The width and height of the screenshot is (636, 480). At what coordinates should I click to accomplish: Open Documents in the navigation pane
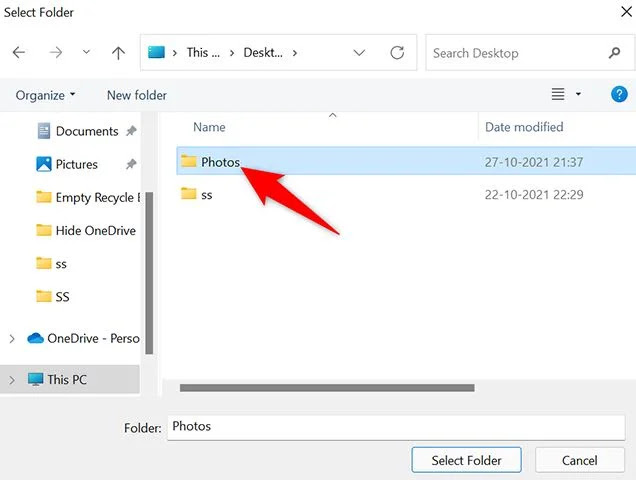point(87,131)
